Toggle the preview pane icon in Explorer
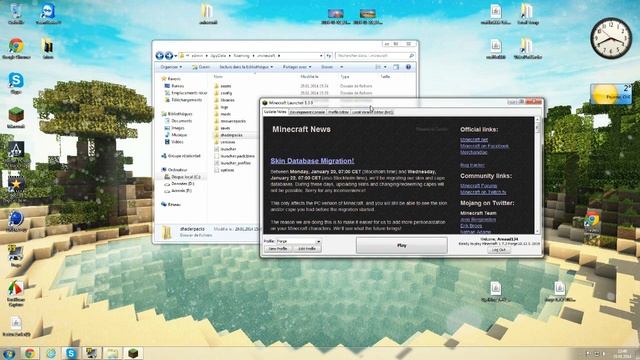The height and width of the screenshot is (360, 640). pyautogui.click(x=396, y=67)
